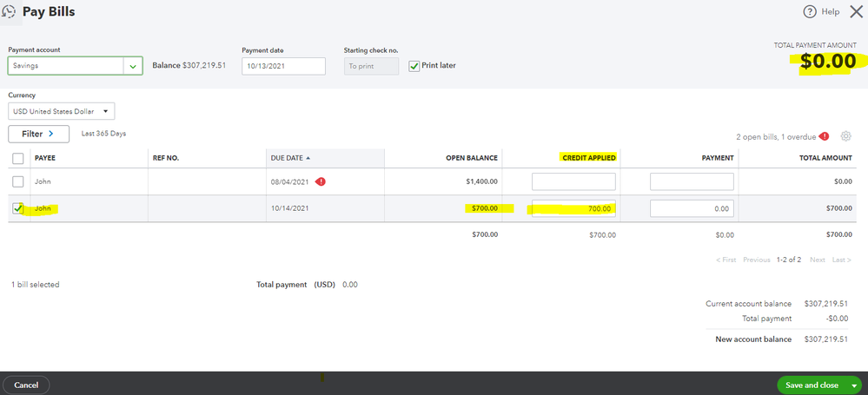
Task: Click the Balance $307,219.51 text
Action: coord(189,65)
